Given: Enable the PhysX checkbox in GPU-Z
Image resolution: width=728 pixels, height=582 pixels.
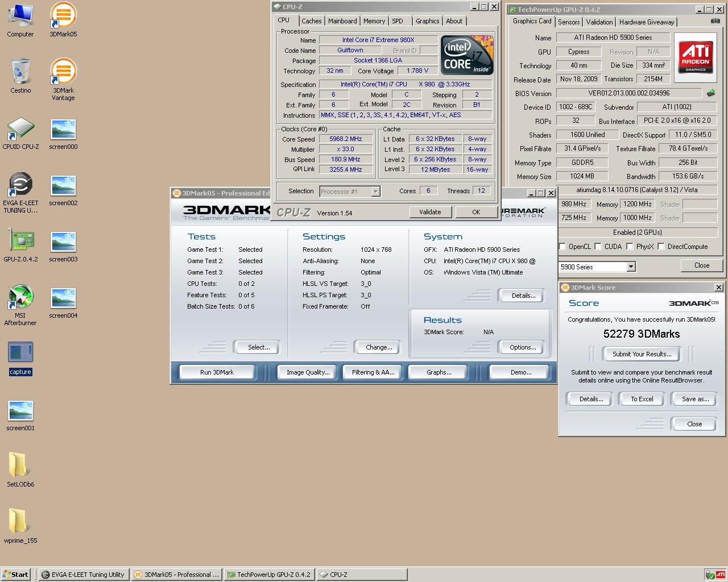Looking at the screenshot, I should tap(630, 247).
